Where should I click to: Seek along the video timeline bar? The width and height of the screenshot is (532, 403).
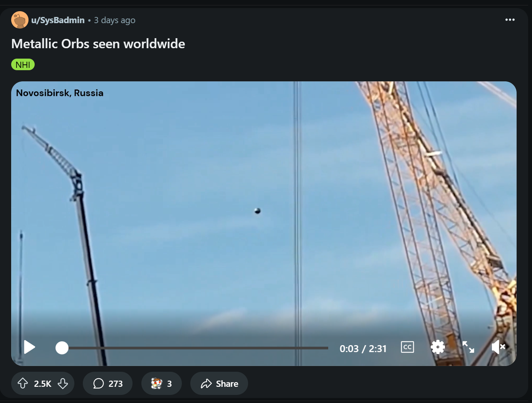click(192, 348)
